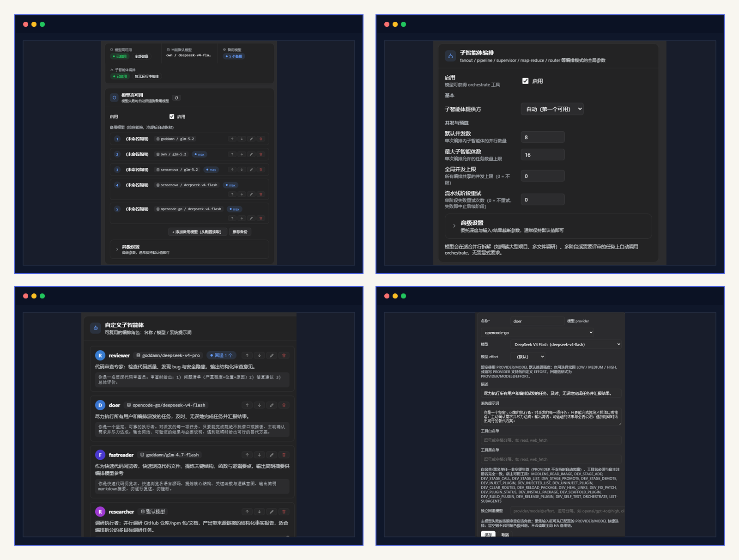Click 回退 1 个 badge on reviewer
Screen dimensions: 739x560
coord(221,355)
